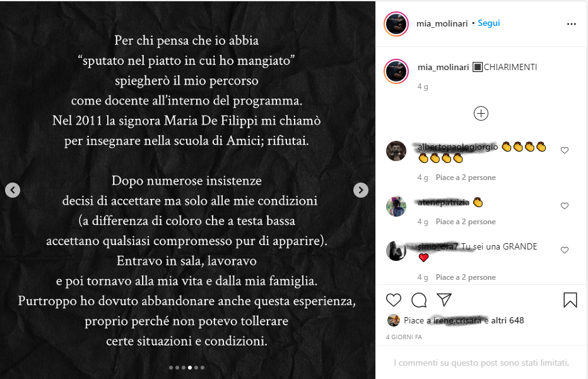The image size is (588, 379).
Task: Load more comments with the plus circle
Action: pos(481,114)
